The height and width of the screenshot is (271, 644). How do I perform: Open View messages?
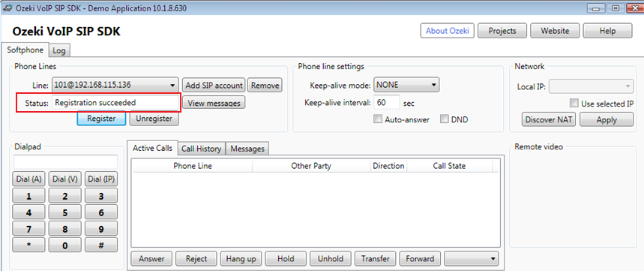point(214,103)
